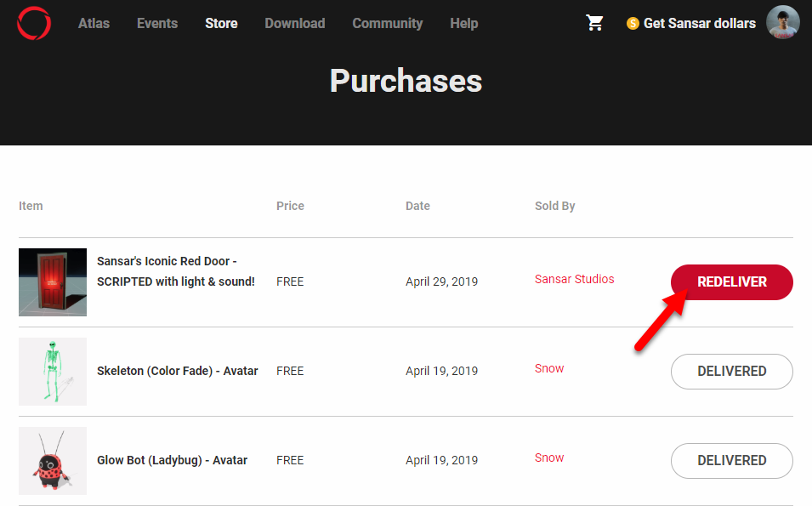812x506 pixels.
Task: Click DELIVERED button for Skeleton avatar
Action: (x=731, y=371)
